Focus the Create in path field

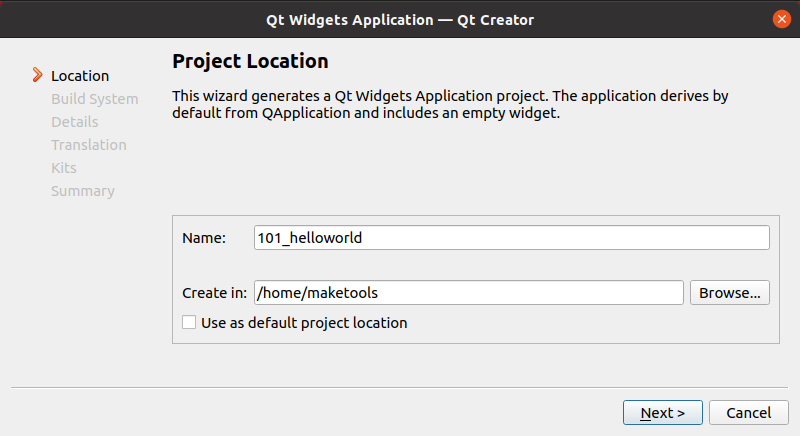point(468,293)
